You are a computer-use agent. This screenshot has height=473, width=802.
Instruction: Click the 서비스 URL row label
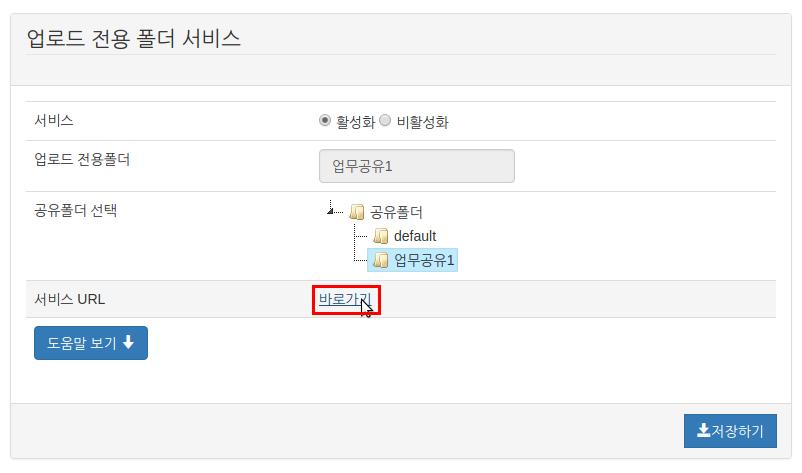pos(70,299)
